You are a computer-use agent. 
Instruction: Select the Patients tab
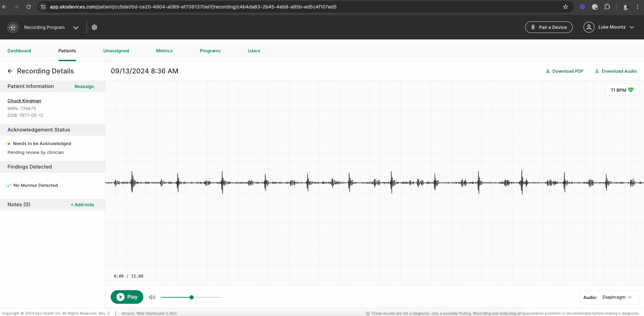click(x=67, y=51)
